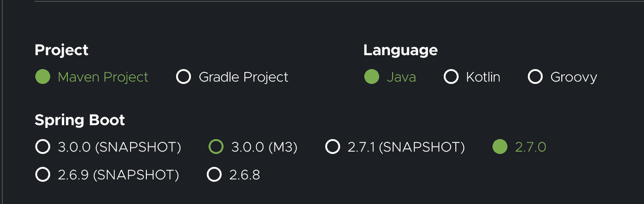Pick the 2.7.1 (SNAPSHOT) version radio

333,147
